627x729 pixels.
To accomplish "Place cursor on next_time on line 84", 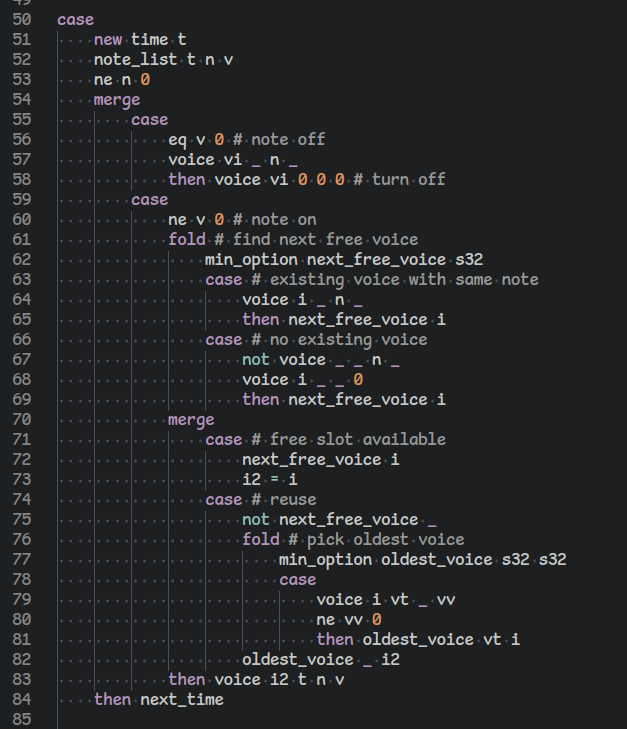I will pos(182,700).
